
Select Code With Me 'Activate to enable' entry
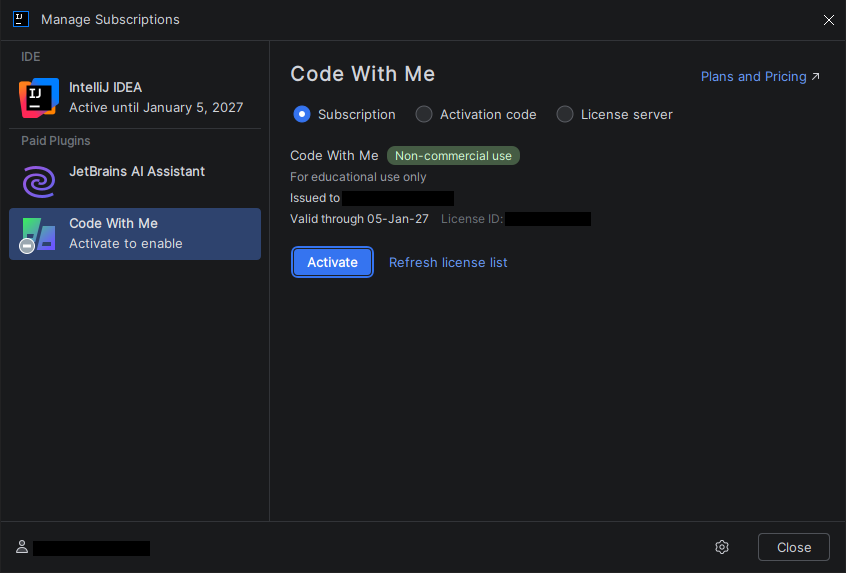[135, 234]
